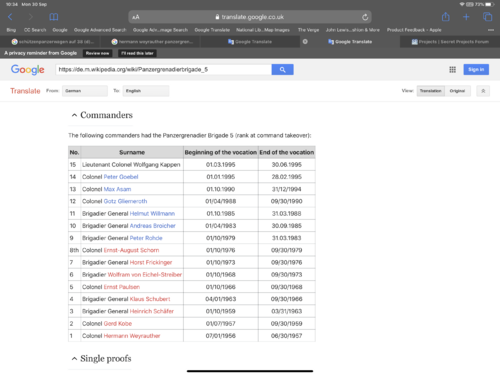Open the Share sheet icon

pos(446,16)
